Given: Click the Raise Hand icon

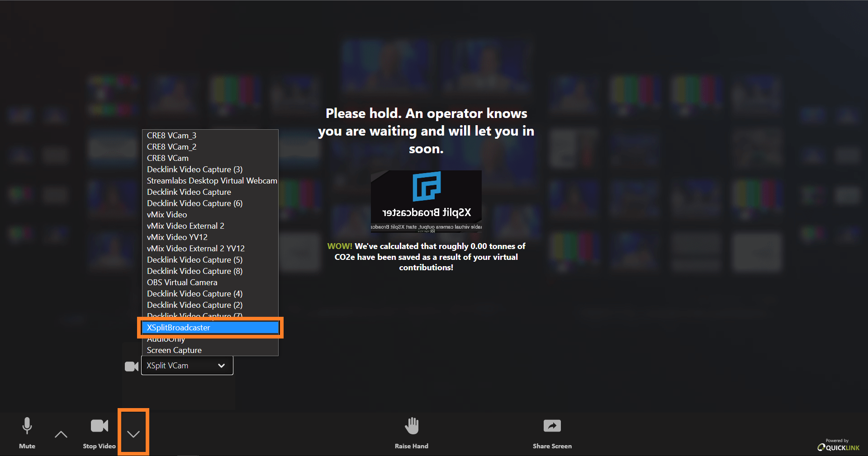Looking at the screenshot, I should coord(412,426).
